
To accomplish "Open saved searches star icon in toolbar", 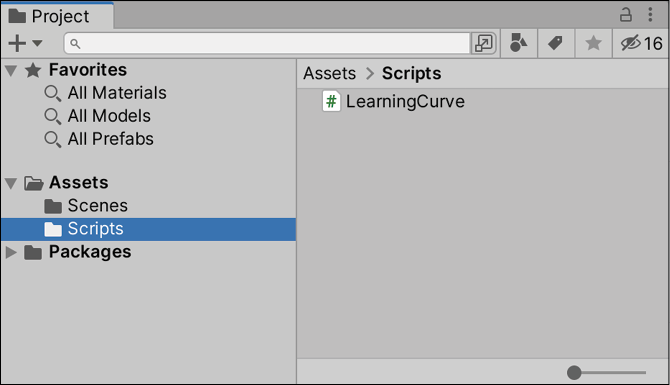I will point(593,43).
